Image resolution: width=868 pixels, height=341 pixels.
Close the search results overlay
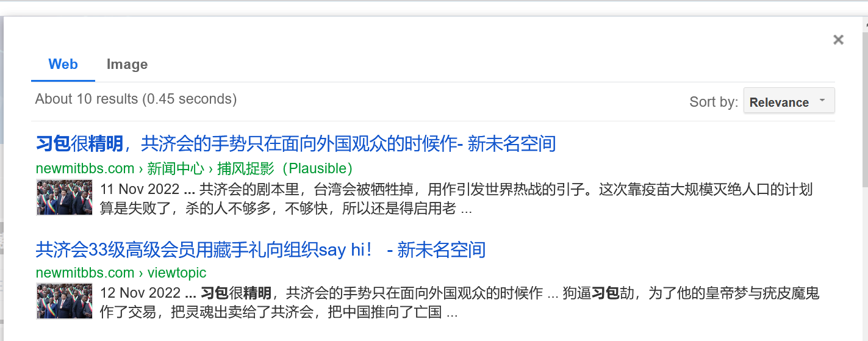[x=838, y=40]
